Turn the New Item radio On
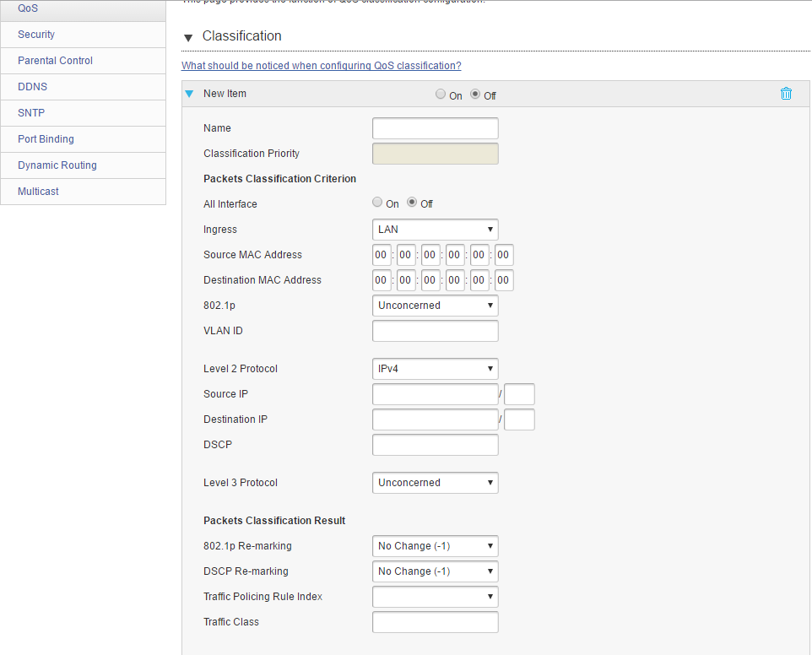The height and width of the screenshot is (655, 812). click(x=440, y=94)
